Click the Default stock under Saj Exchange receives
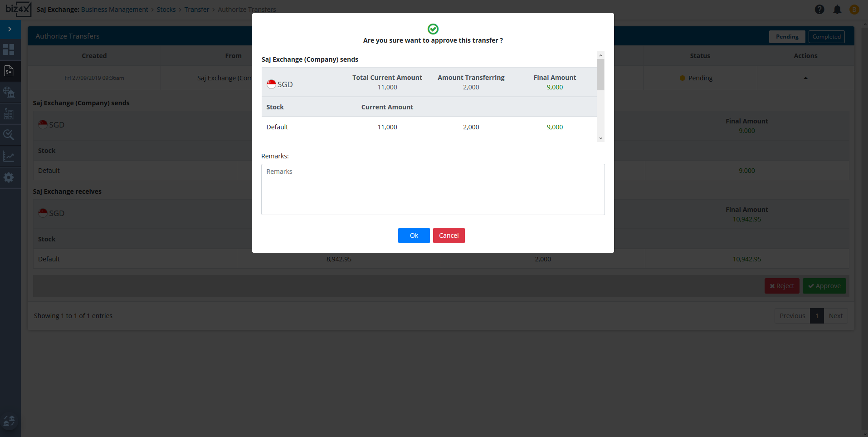Image resolution: width=868 pixels, height=437 pixels. pyautogui.click(x=49, y=259)
